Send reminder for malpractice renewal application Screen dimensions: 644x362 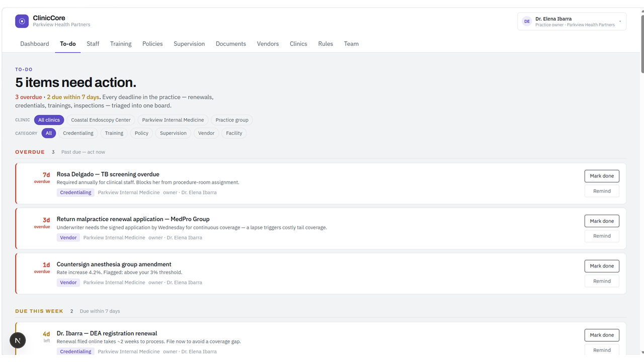click(602, 236)
